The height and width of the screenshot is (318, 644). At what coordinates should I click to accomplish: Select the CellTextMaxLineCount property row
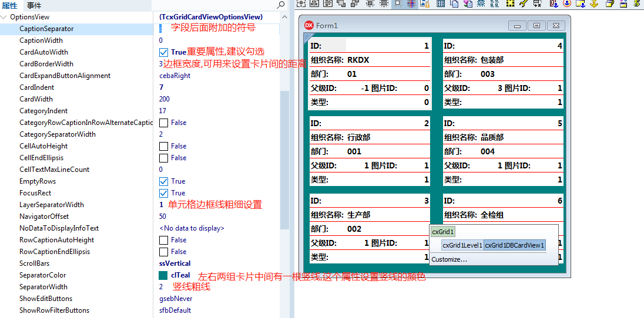click(x=76, y=170)
